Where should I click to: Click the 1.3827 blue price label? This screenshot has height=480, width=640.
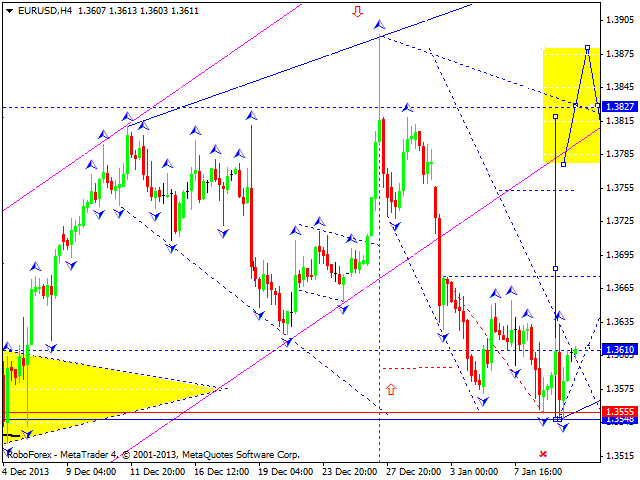coord(620,107)
